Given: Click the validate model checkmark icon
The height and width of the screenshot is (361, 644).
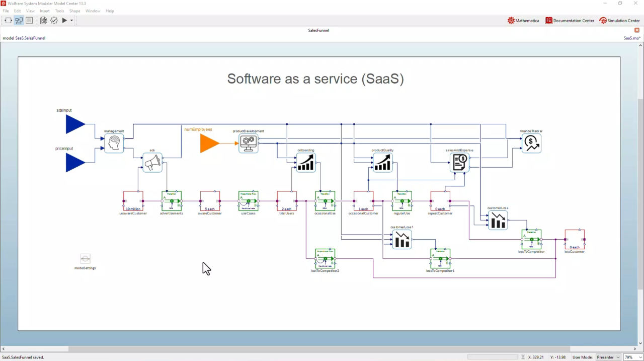Looking at the screenshot, I should [x=54, y=21].
